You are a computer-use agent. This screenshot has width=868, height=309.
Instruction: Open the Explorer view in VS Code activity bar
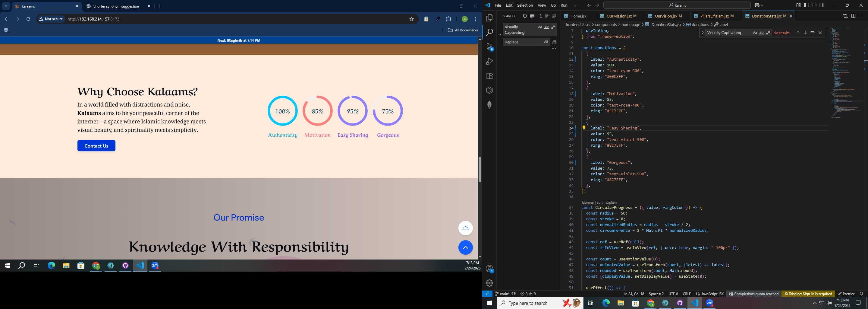coord(489,18)
